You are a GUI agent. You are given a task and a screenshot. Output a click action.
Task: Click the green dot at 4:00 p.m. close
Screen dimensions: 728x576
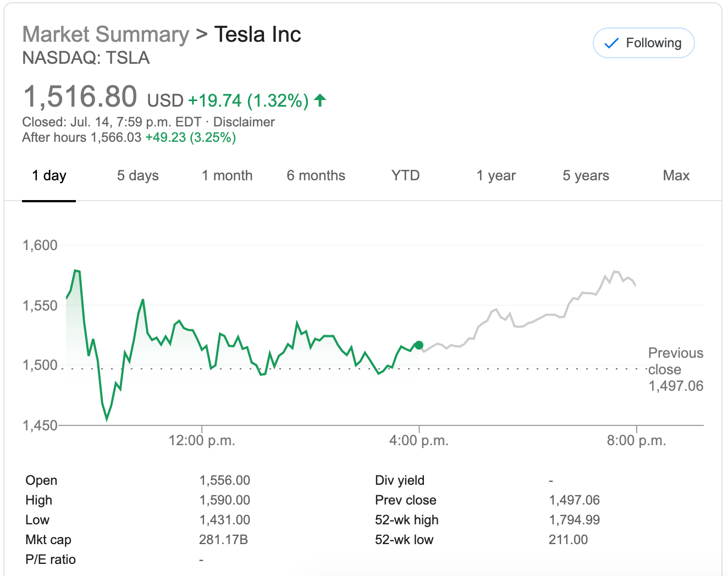click(x=419, y=345)
